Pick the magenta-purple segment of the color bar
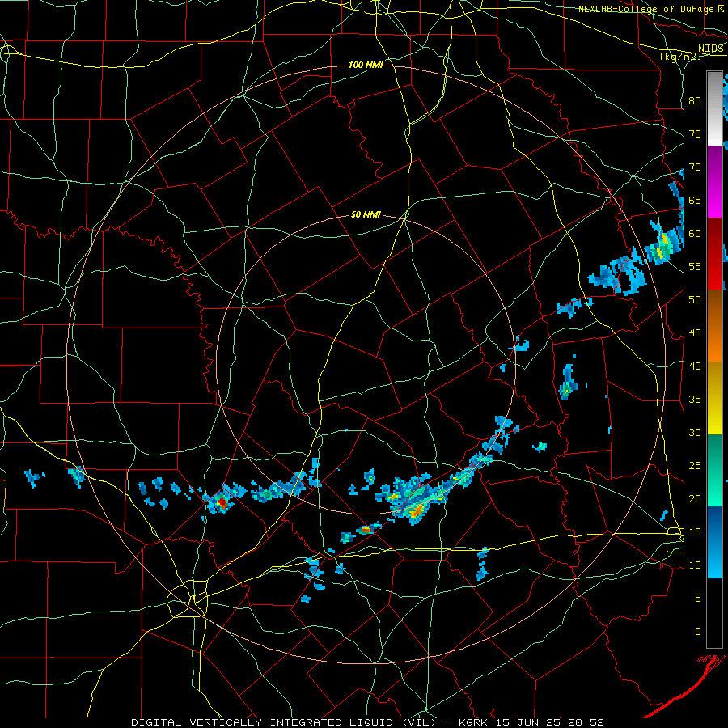 tap(714, 181)
